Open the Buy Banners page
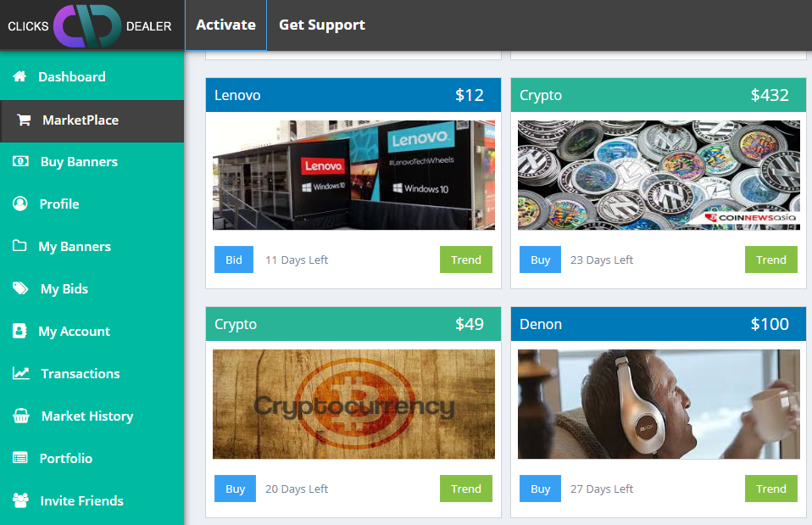812x525 pixels. pos(92,162)
